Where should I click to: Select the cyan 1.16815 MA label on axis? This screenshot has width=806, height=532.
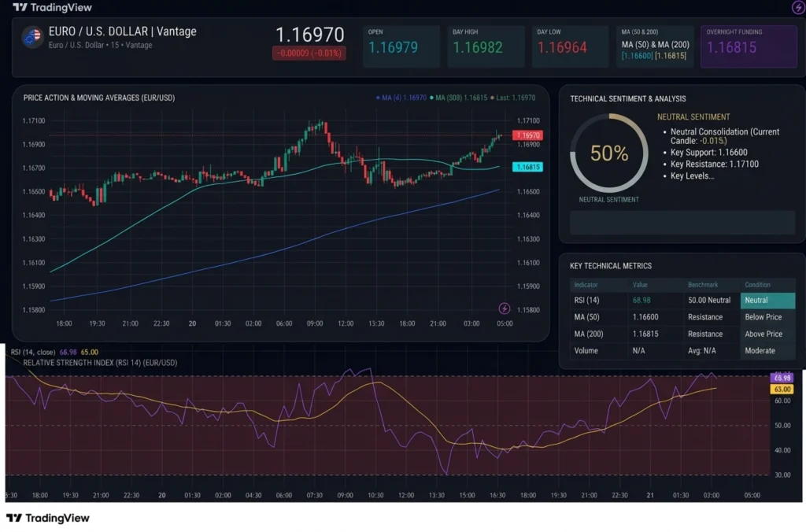point(527,167)
